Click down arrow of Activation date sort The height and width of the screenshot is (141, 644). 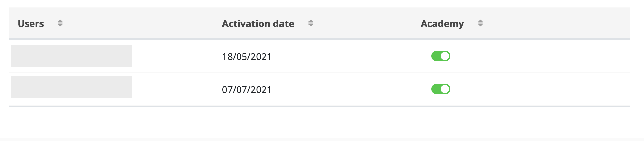pos(311,25)
